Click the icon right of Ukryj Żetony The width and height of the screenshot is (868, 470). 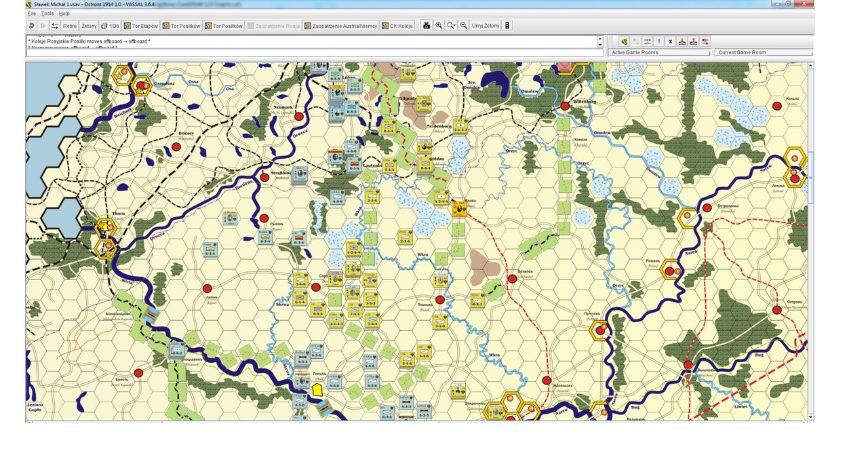[x=507, y=26]
